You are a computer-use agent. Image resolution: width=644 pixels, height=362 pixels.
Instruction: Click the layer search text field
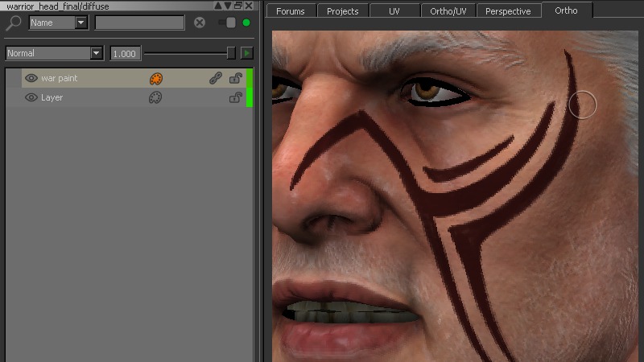[139, 23]
